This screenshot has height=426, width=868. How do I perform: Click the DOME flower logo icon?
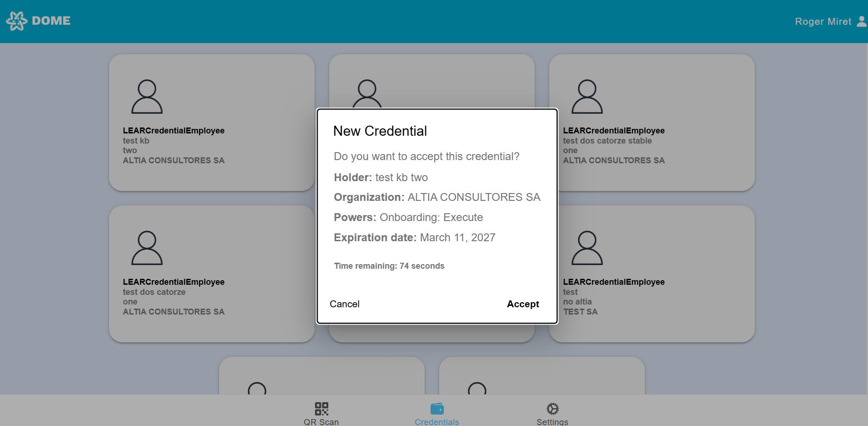[x=17, y=21]
